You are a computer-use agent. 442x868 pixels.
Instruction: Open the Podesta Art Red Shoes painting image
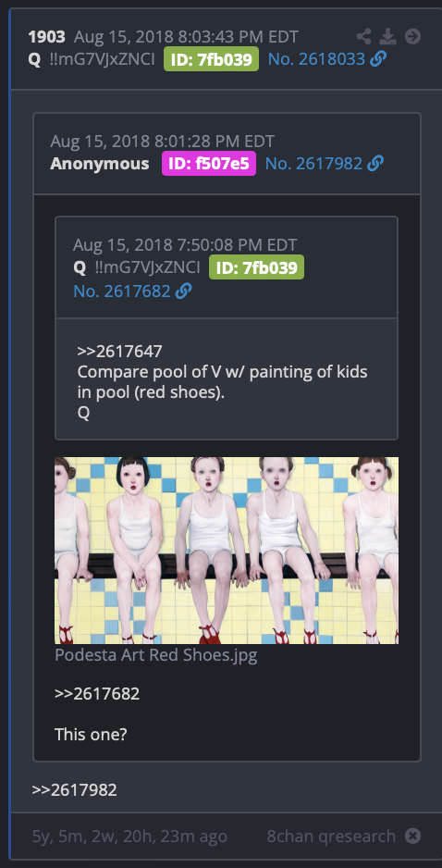click(227, 551)
